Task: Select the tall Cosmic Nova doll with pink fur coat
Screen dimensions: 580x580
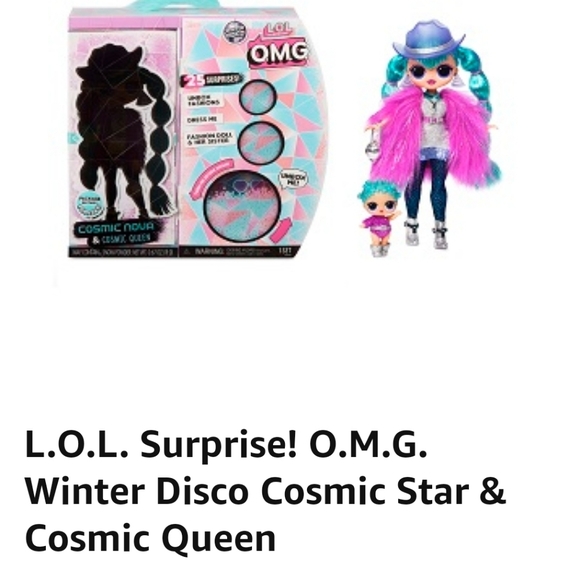Action: tap(433, 135)
